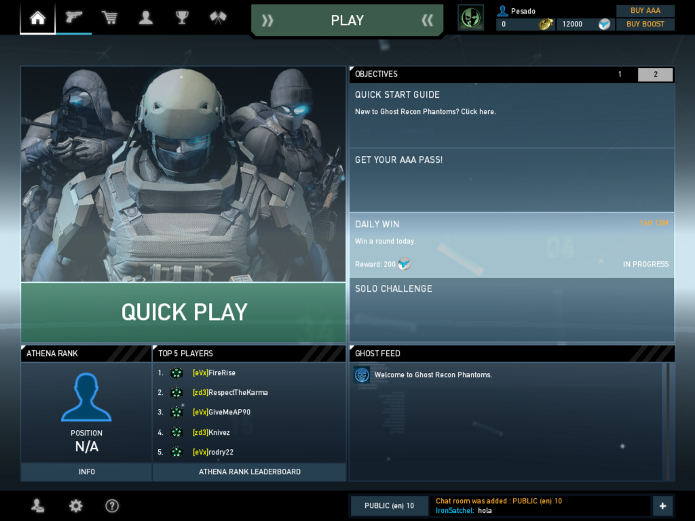The width and height of the screenshot is (695, 521).
Task: Open the ATHENA RANK LEADERBOARD button
Action: [x=250, y=472]
